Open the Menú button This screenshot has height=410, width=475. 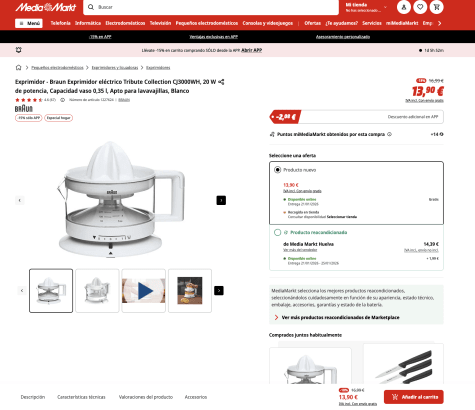click(x=29, y=23)
